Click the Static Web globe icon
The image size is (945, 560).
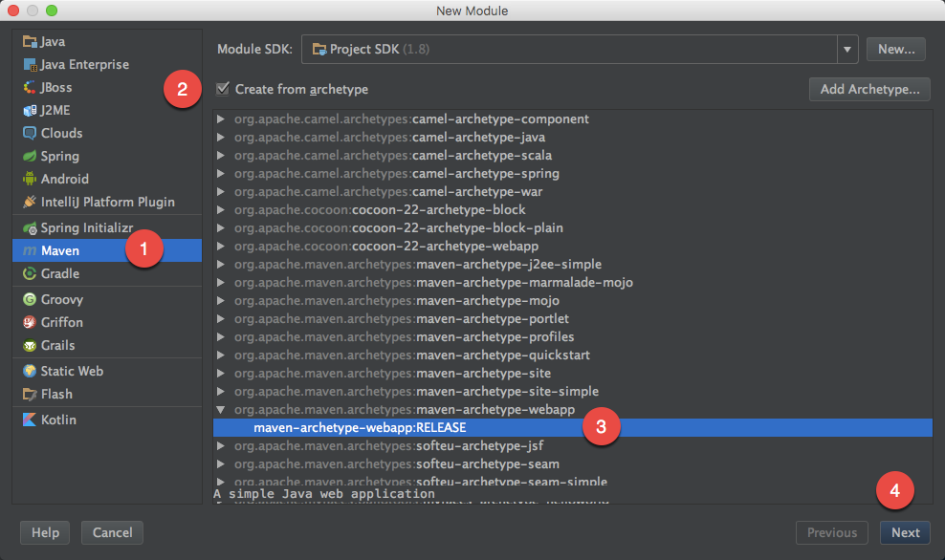point(30,371)
